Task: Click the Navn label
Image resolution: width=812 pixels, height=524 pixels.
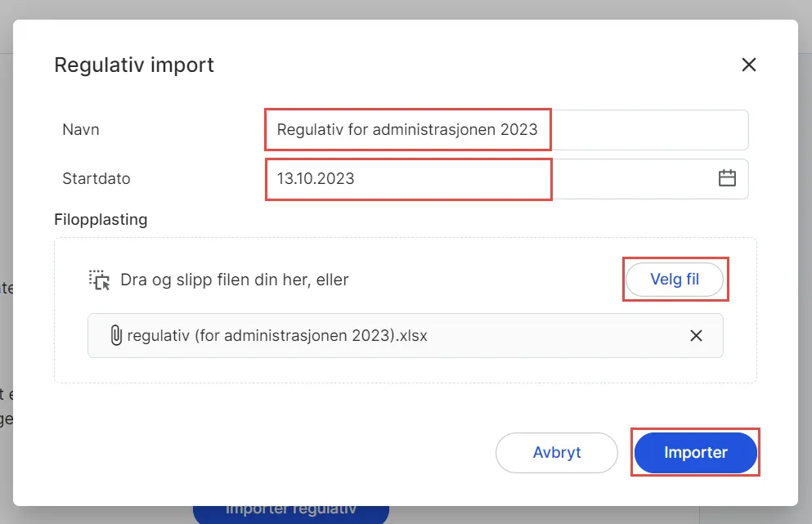Action: coord(80,129)
